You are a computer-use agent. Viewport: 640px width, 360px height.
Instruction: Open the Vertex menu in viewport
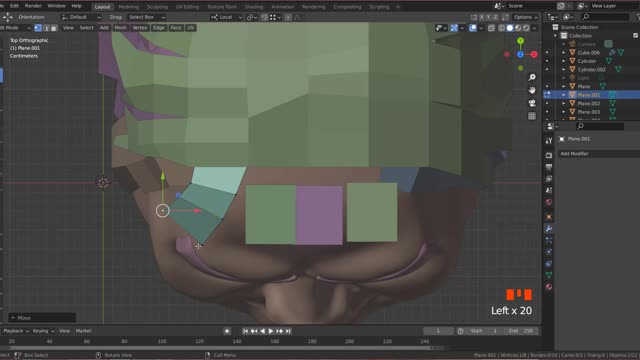[x=140, y=28]
